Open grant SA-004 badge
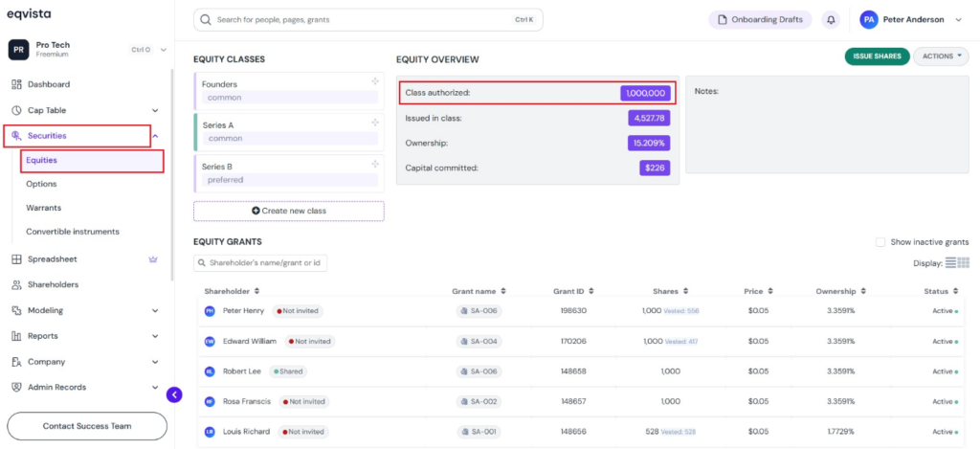Screen dimensions: 980x449 point(479,342)
